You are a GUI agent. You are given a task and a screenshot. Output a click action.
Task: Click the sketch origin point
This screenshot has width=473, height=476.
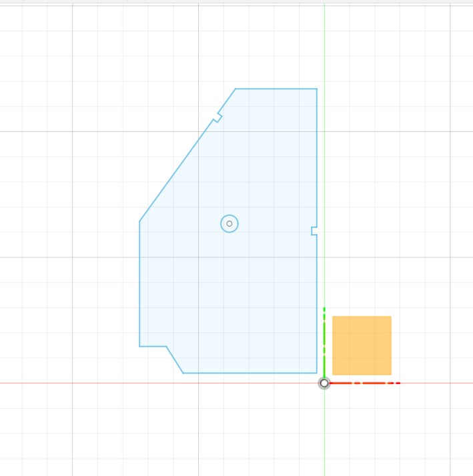[x=324, y=383]
